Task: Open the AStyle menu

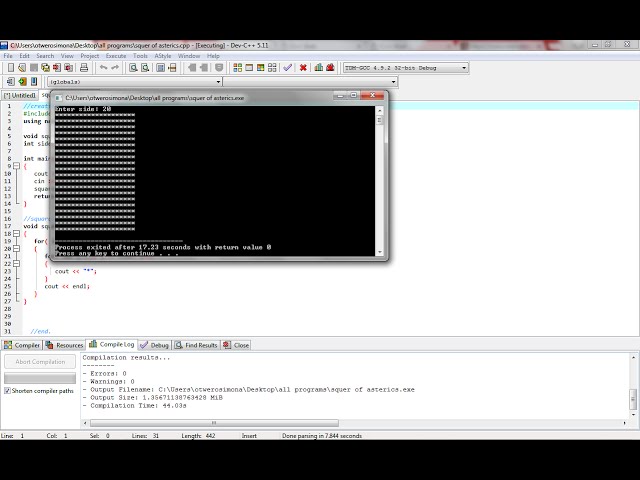Action: pos(163,56)
